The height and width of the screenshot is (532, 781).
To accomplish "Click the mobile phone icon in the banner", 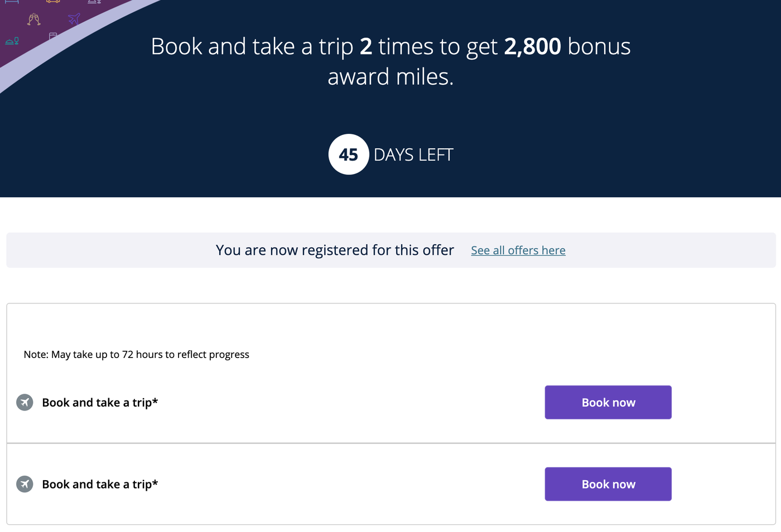I will click(x=53, y=36).
